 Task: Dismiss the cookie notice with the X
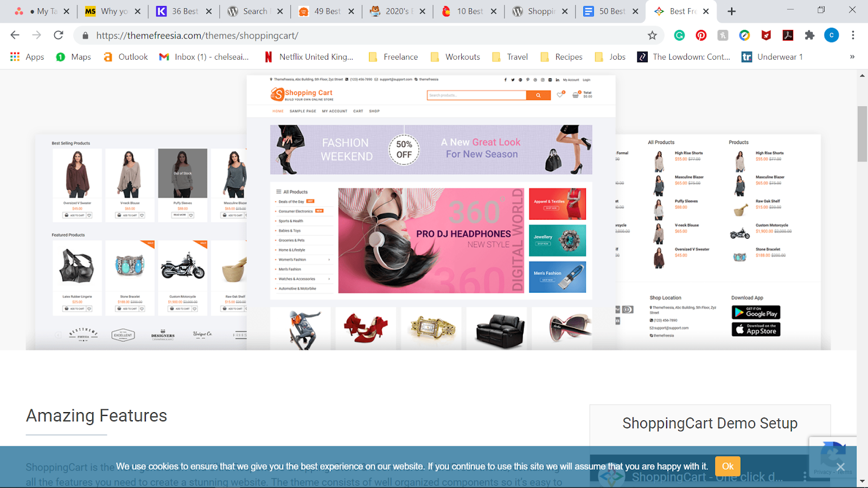(840, 467)
